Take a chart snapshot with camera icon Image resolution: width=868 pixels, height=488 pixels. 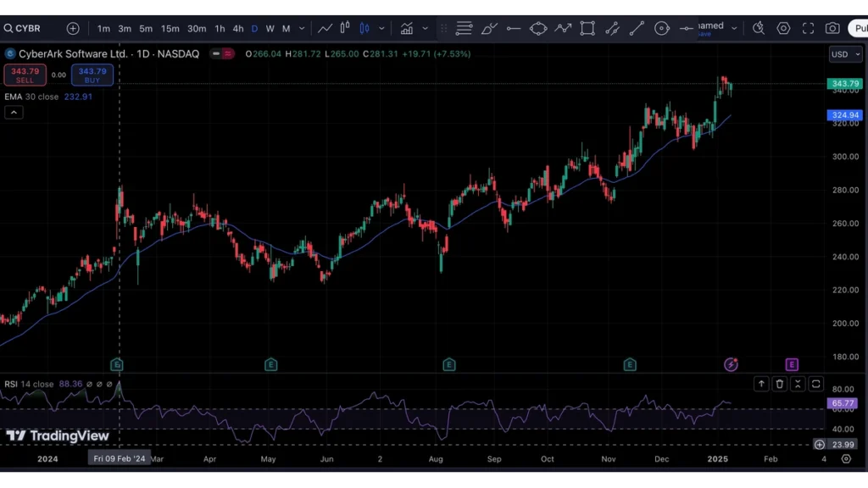832,28
